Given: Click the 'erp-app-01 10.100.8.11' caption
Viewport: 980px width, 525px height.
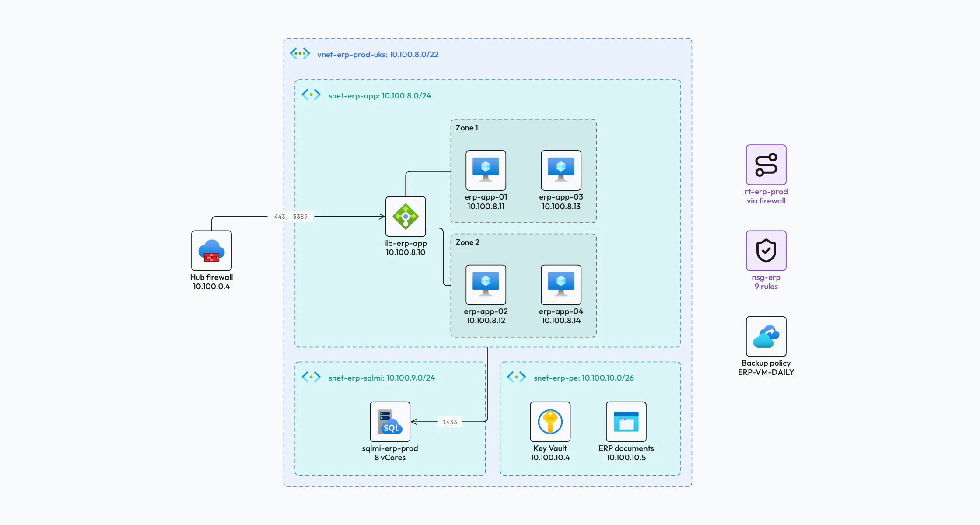Looking at the screenshot, I should [x=486, y=202].
